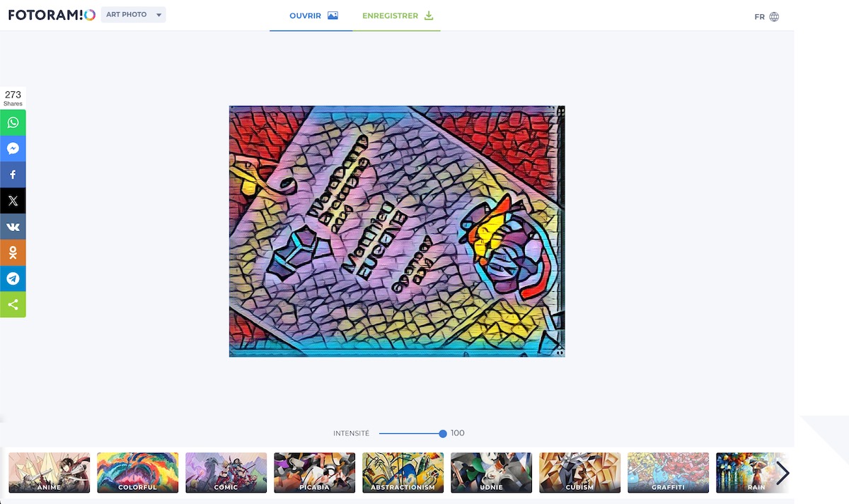Set intensity with the INTENSITÉ slider handle
The width and height of the screenshot is (849, 504).
(x=443, y=433)
